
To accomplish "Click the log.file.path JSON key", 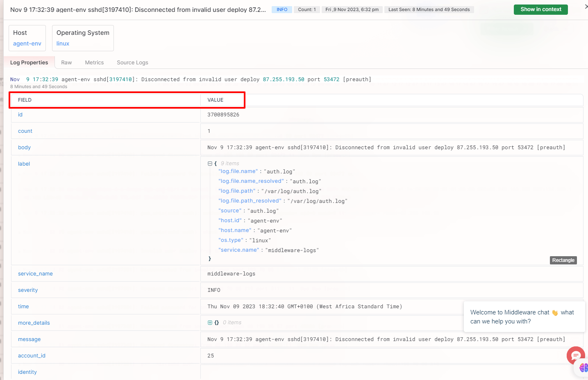I will [x=237, y=191].
